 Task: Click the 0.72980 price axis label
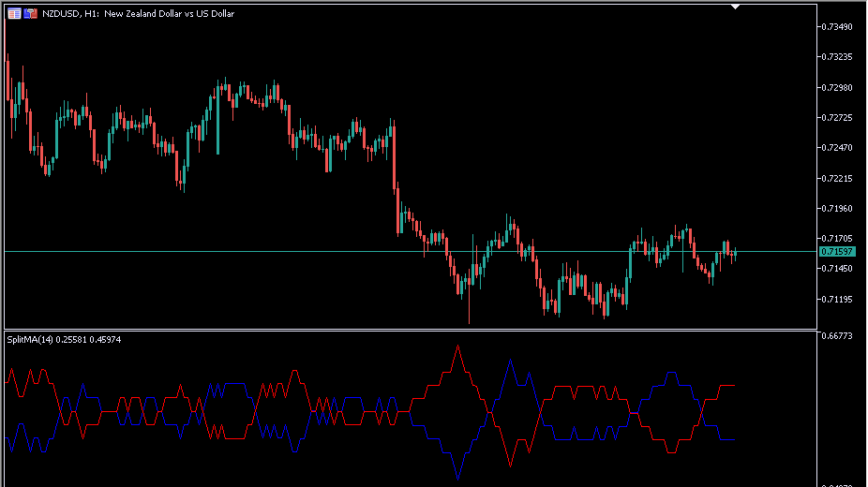click(836, 87)
